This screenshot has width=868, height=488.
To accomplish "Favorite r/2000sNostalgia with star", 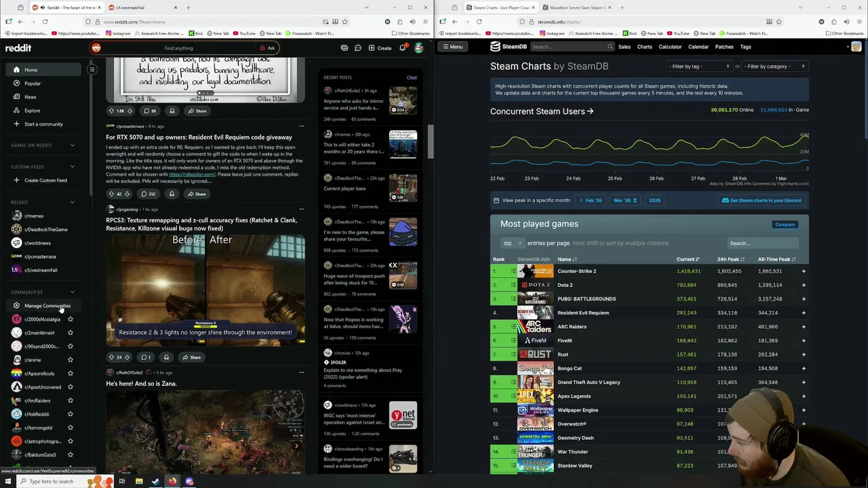I will 70,319.
